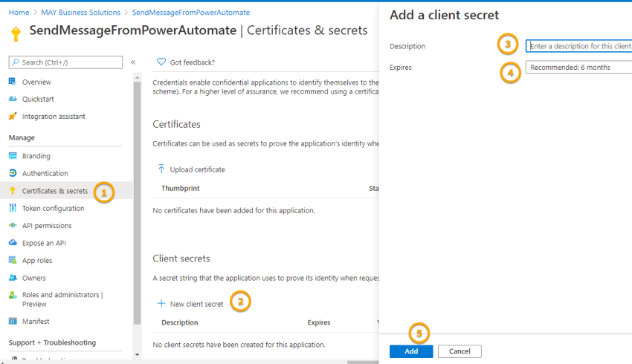Click the magnifier icon in the search box
The height and width of the screenshot is (364, 632).
pyautogui.click(x=16, y=62)
